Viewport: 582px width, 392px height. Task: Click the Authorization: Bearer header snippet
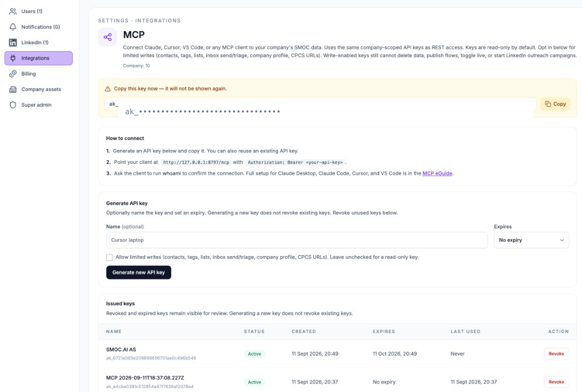point(295,162)
